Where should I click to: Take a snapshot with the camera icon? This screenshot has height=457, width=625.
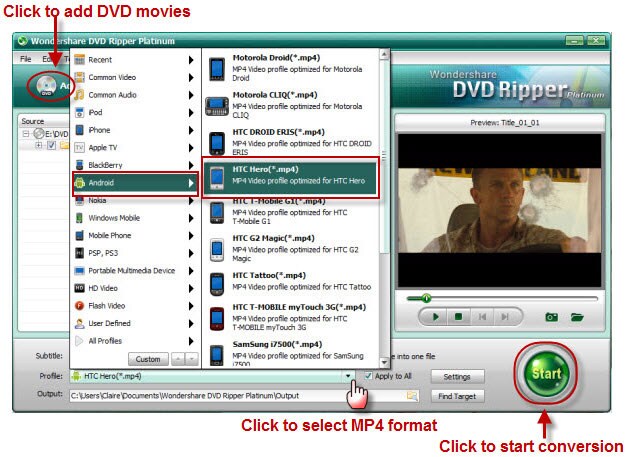coord(552,317)
